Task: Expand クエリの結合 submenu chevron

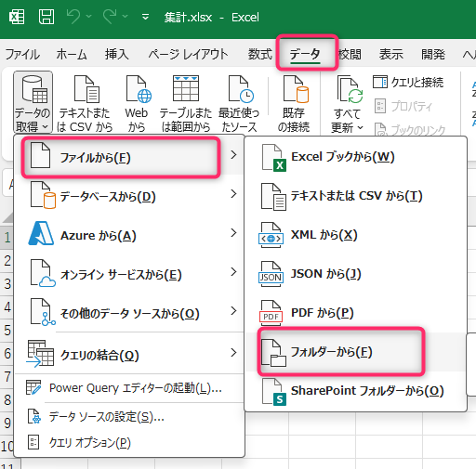Action: pyautogui.click(x=233, y=352)
